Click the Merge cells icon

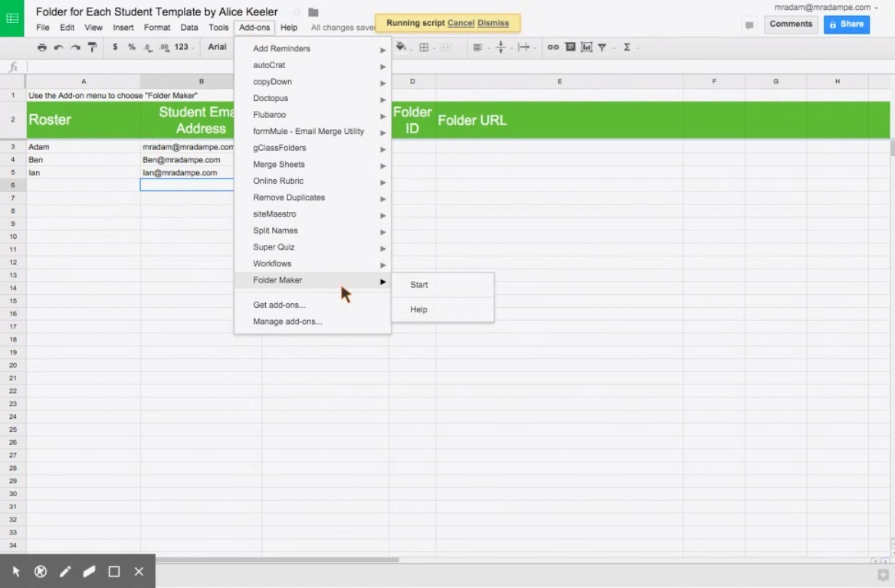pyautogui.click(x=446, y=47)
